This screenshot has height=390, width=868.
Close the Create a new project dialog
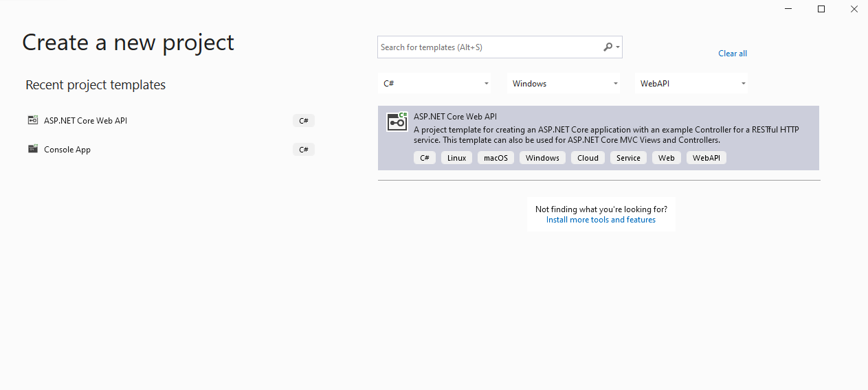coord(853,9)
